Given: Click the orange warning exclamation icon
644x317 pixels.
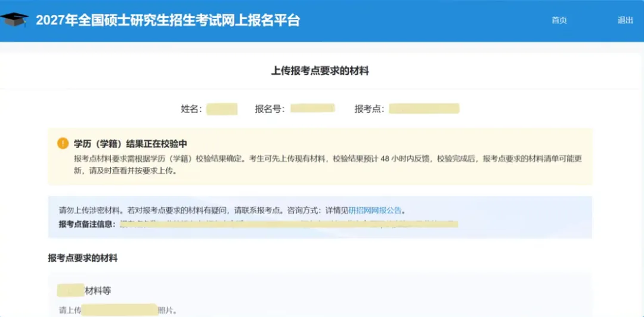Looking at the screenshot, I should 62,143.
